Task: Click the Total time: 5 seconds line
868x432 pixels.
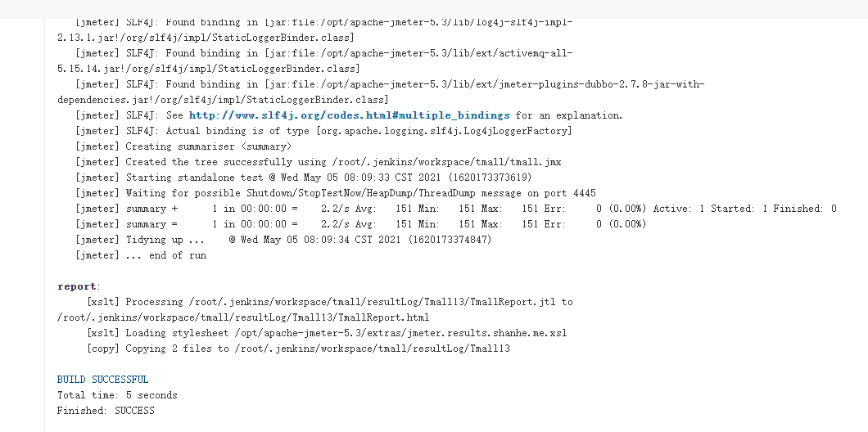Action: pos(117,395)
